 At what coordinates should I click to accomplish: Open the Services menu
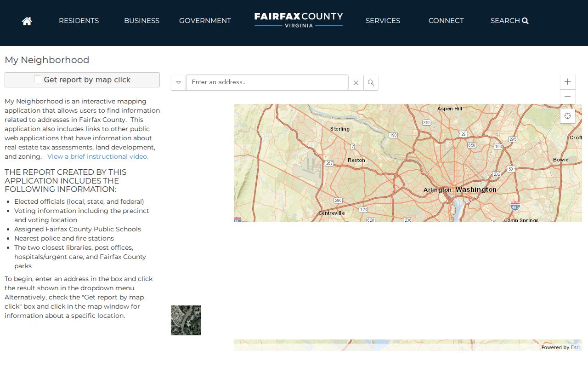[383, 21]
